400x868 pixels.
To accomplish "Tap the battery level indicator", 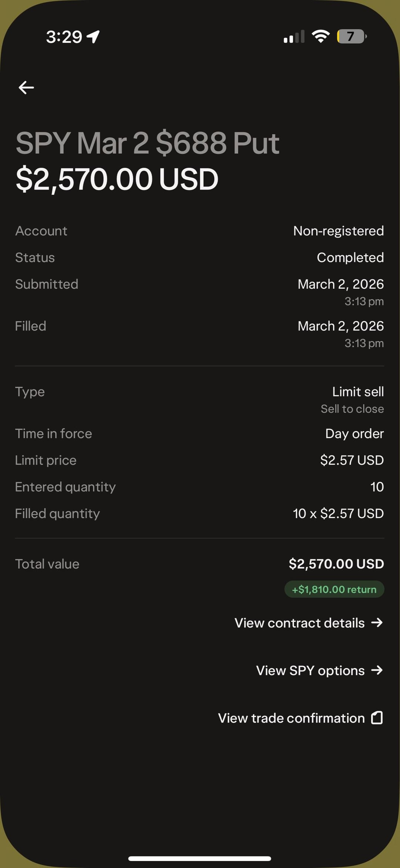I will click(351, 37).
